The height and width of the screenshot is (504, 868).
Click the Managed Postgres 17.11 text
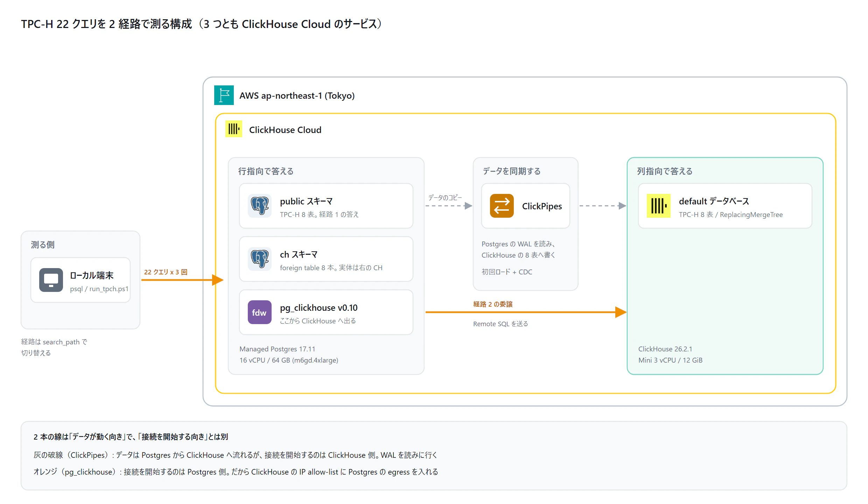click(277, 349)
